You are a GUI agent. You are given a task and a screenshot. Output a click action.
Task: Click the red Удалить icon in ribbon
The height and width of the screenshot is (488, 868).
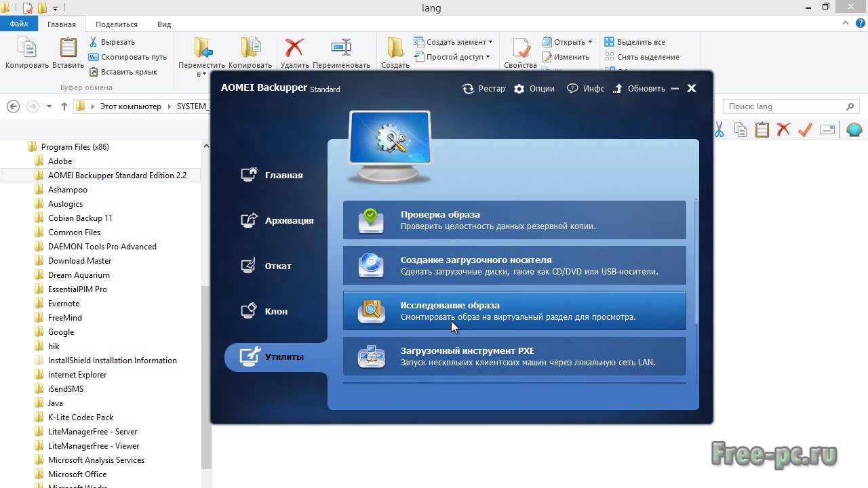tap(294, 47)
